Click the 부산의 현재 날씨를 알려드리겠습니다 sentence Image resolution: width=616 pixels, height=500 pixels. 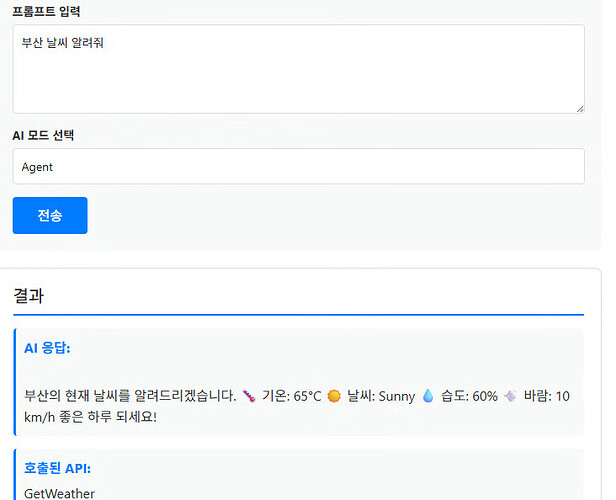point(128,396)
